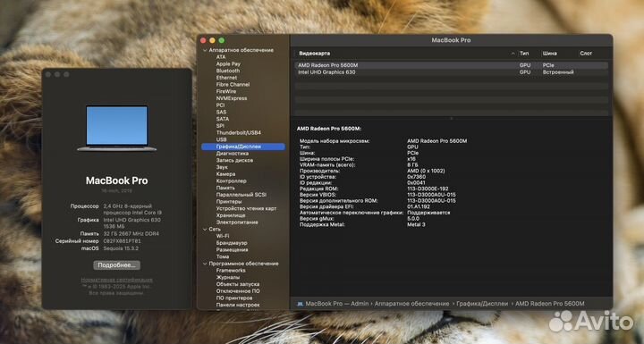Collapse the Программное обеспечение section

[205, 264]
